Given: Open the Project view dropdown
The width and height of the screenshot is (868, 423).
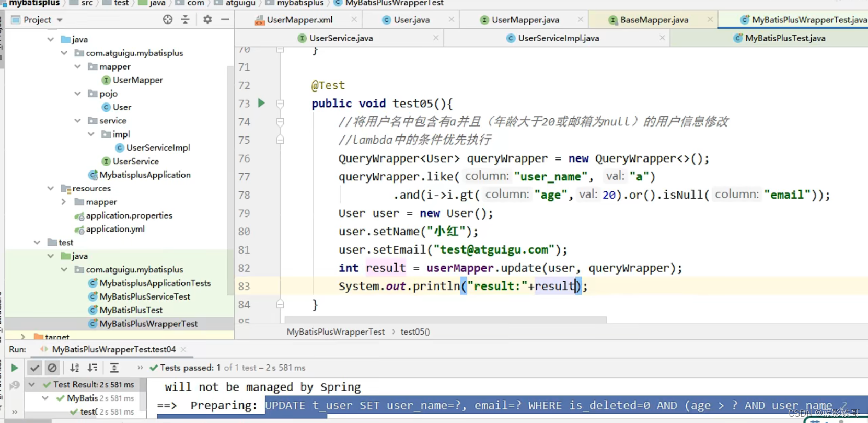Looking at the screenshot, I should 60,20.
